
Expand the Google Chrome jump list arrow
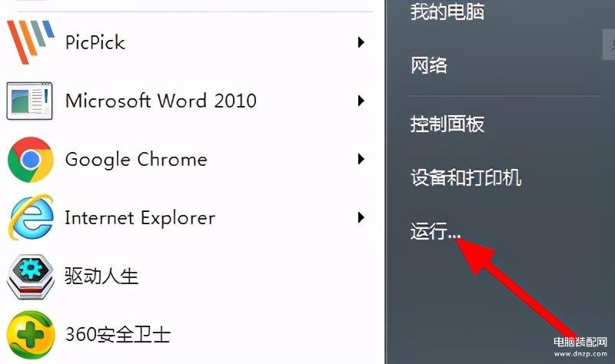(361, 159)
